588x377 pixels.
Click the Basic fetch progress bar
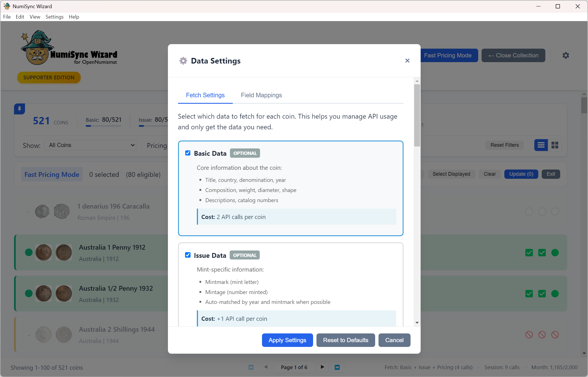pos(103,126)
